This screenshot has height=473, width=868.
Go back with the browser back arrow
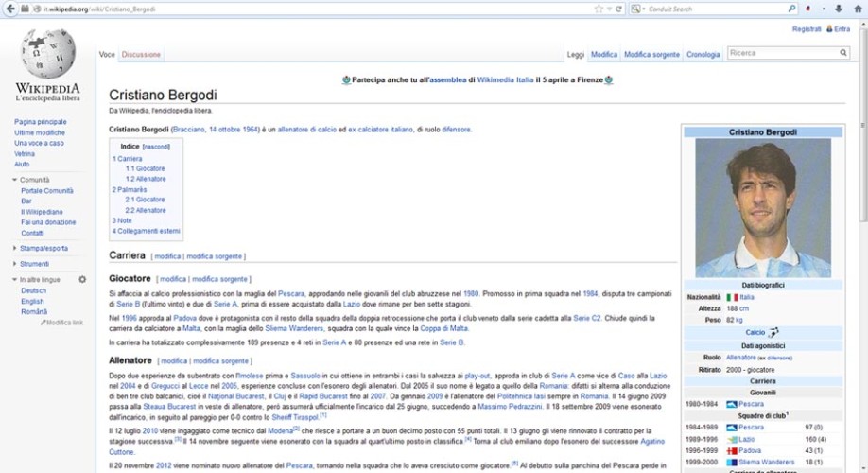[x=10, y=9]
